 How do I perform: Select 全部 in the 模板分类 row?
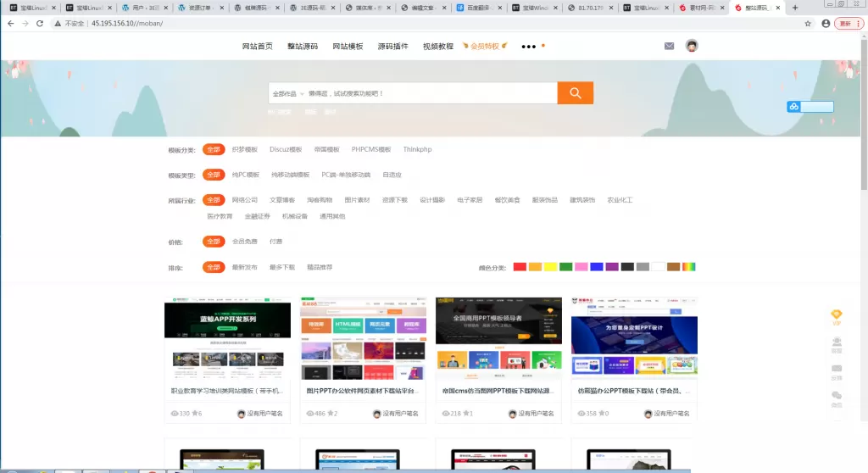pyautogui.click(x=213, y=149)
